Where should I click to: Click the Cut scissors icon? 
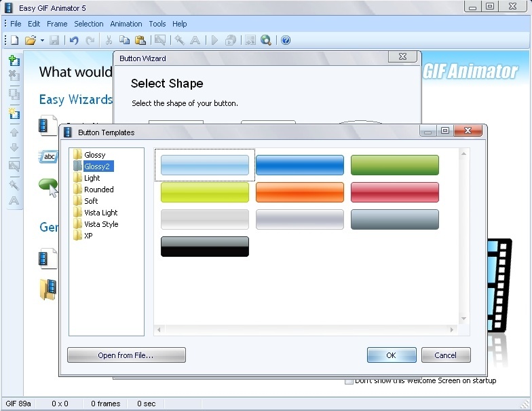point(109,40)
